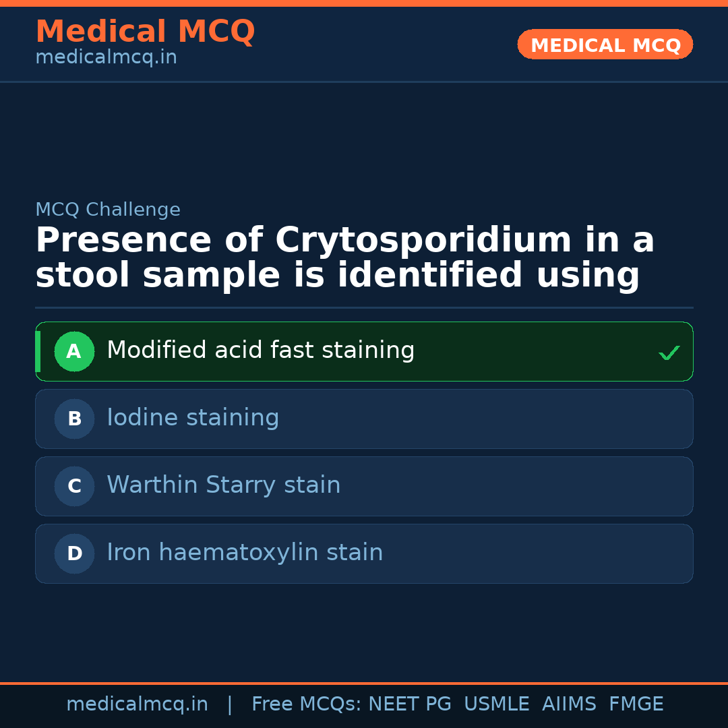Click the green A option circle

74,351
